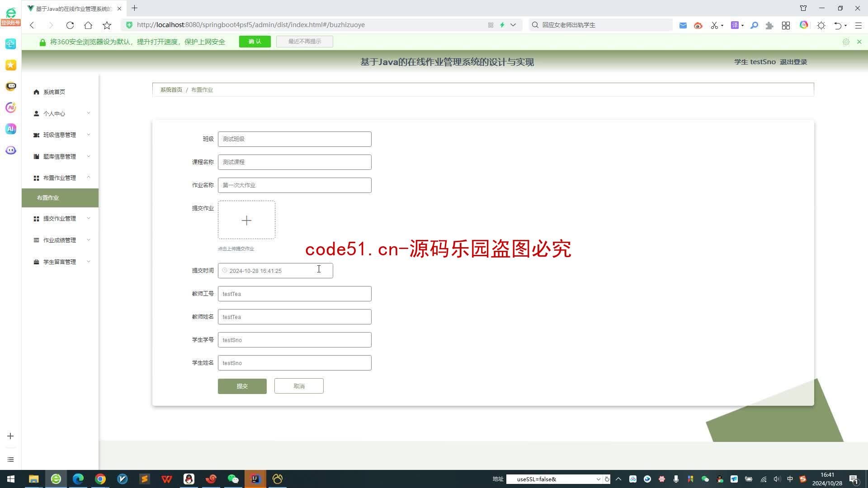Expand 个人中心 menu
This screenshot has height=488, width=868.
click(60, 113)
